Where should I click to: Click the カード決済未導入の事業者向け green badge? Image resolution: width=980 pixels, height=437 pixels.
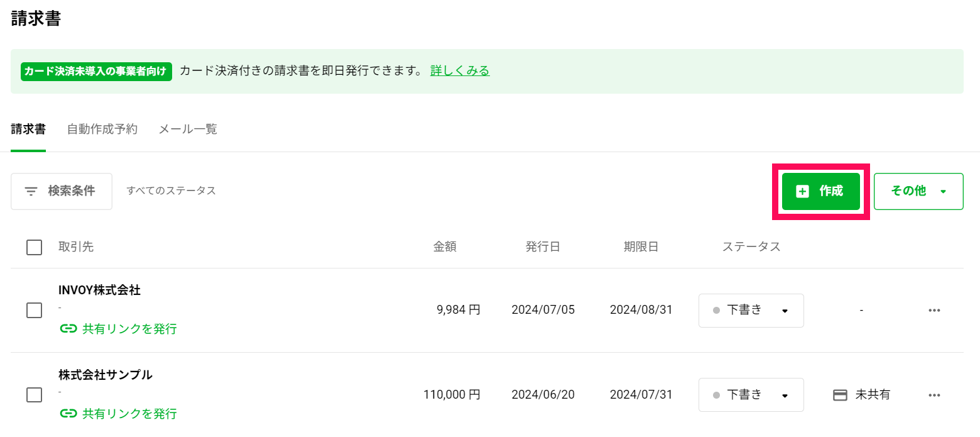coord(96,71)
